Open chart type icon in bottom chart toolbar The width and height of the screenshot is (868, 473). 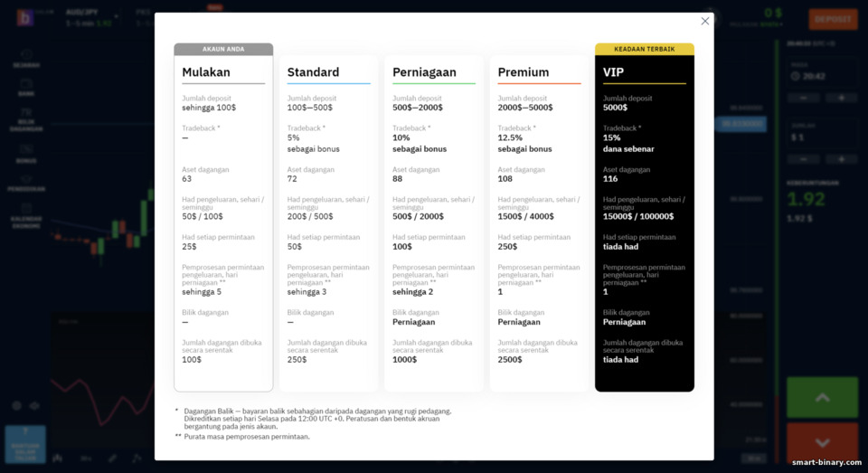[x=58, y=458]
